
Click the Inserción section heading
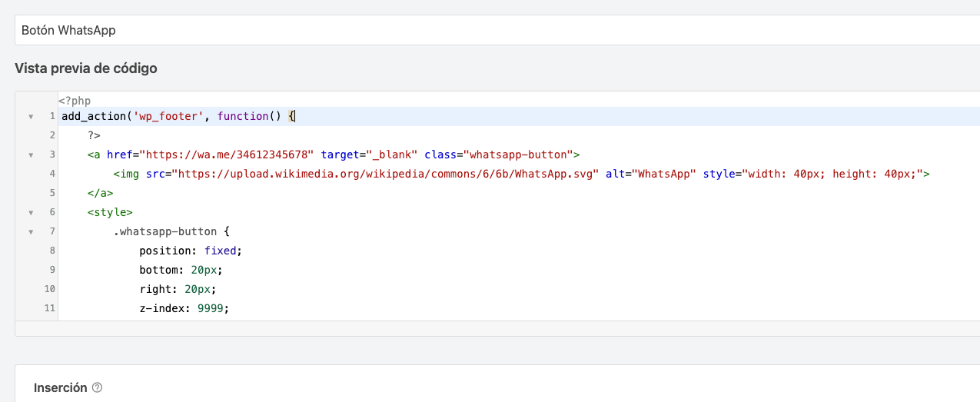pyautogui.click(x=61, y=388)
